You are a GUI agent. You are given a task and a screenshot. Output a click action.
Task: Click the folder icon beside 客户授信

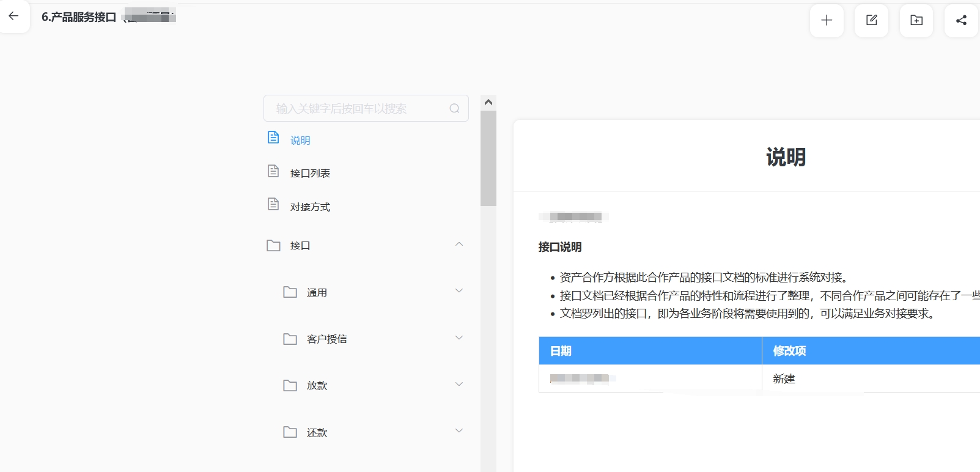pos(290,339)
